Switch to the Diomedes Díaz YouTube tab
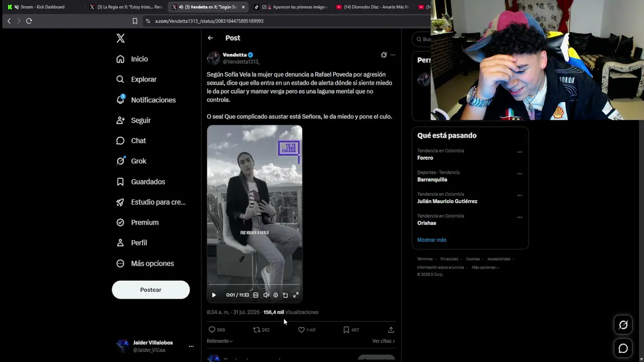 tap(373, 7)
